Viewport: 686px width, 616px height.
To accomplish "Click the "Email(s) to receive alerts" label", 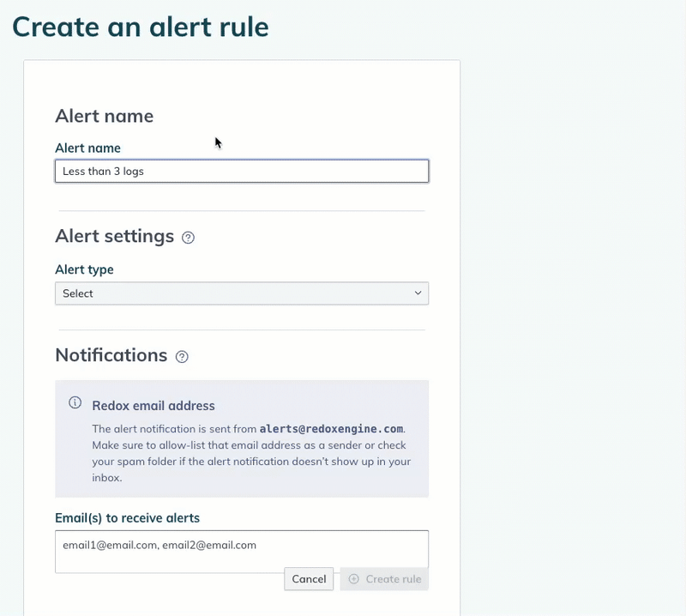I will 127,517.
